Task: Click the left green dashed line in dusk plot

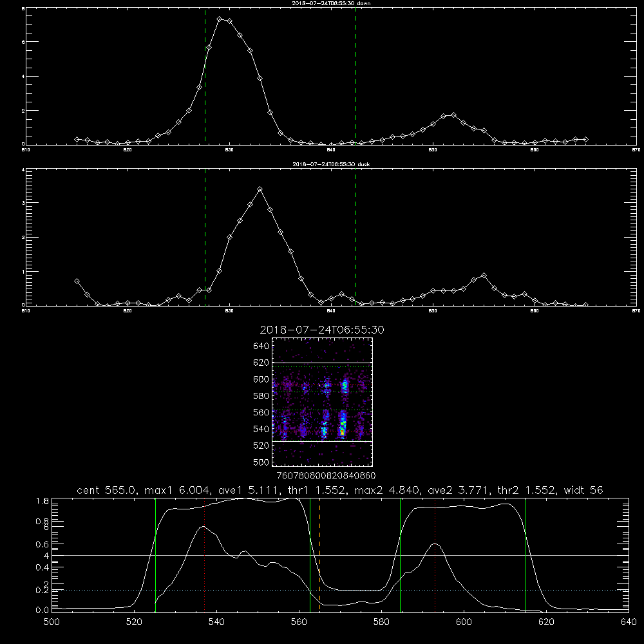Action: point(205,237)
